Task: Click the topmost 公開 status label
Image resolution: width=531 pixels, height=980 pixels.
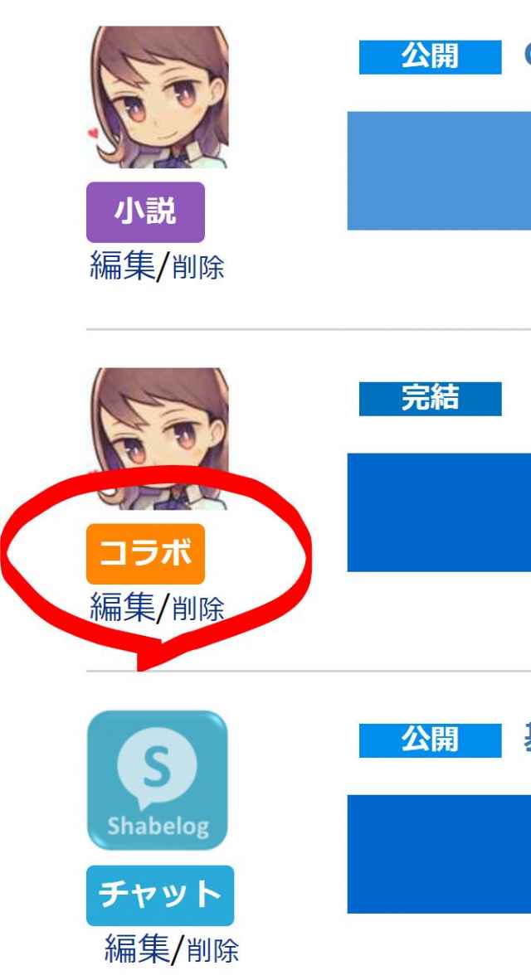Action: pos(431,57)
